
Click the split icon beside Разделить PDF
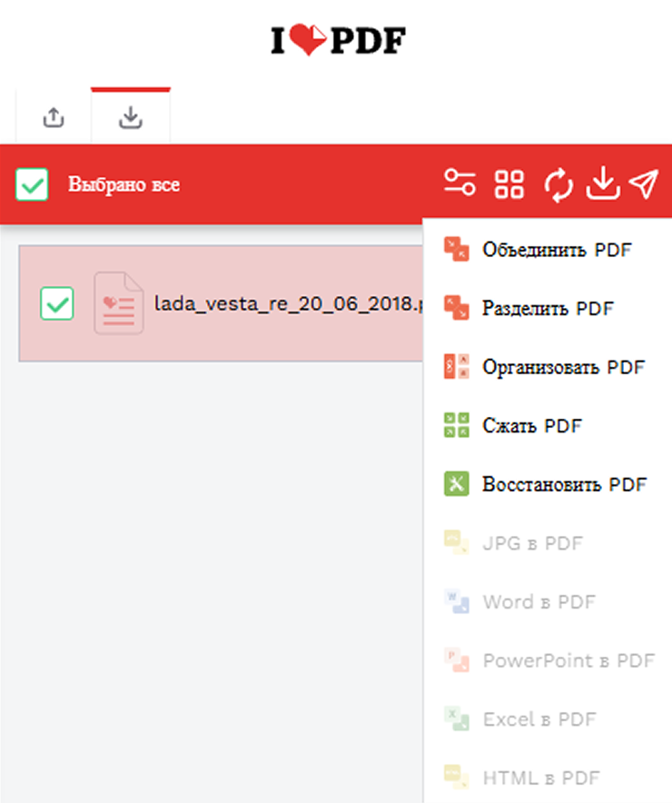(457, 308)
